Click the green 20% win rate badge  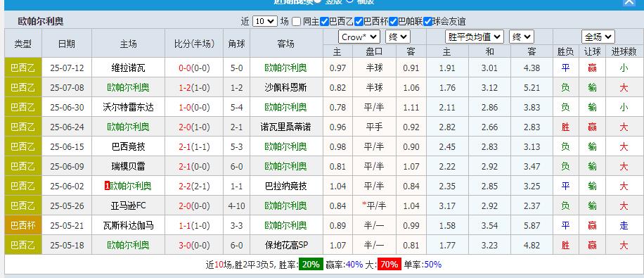(311, 265)
